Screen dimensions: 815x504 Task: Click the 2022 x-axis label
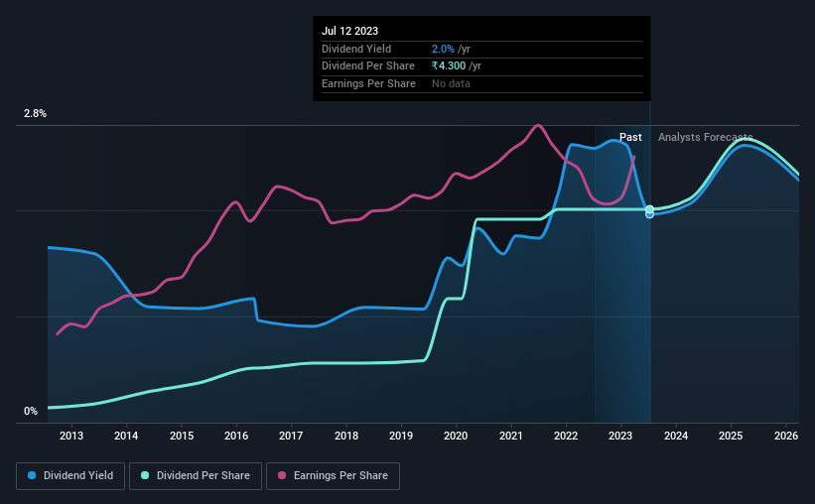566,436
